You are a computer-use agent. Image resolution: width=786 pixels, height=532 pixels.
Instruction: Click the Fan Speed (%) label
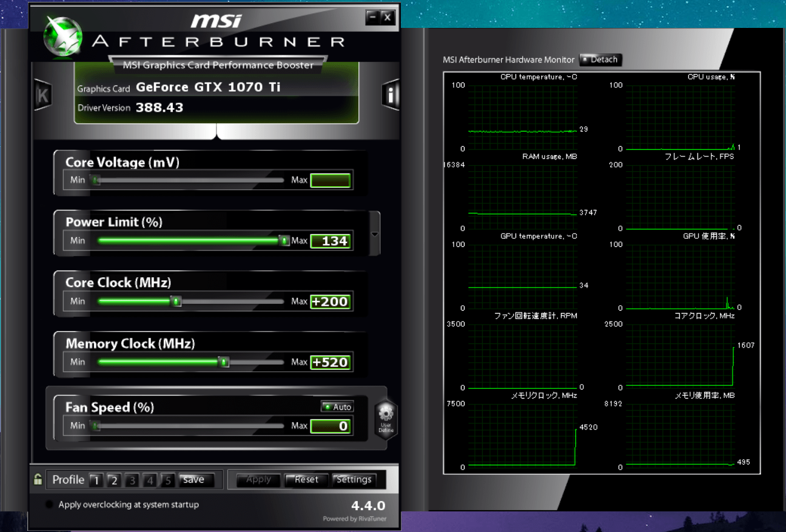(x=110, y=408)
